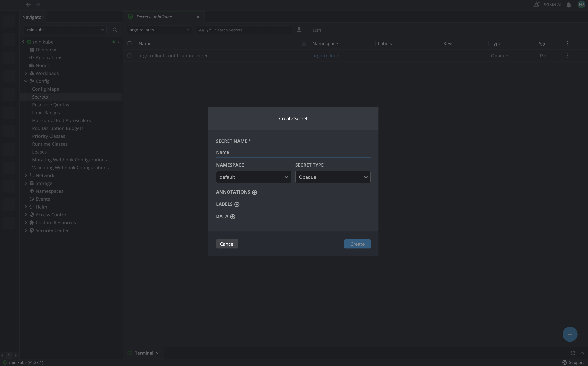Open the notifications bell
The image size is (588, 366).
click(x=569, y=5)
